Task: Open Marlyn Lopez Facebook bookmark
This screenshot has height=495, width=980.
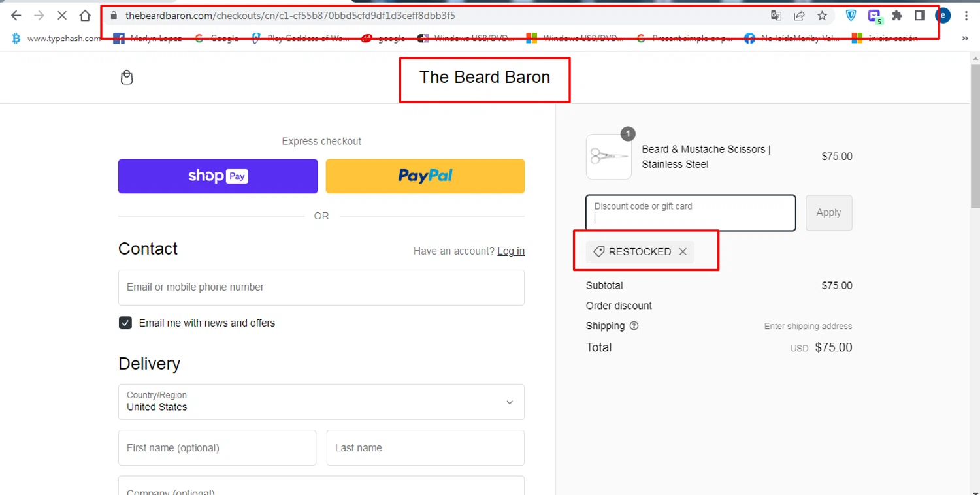Action: click(x=148, y=39)
